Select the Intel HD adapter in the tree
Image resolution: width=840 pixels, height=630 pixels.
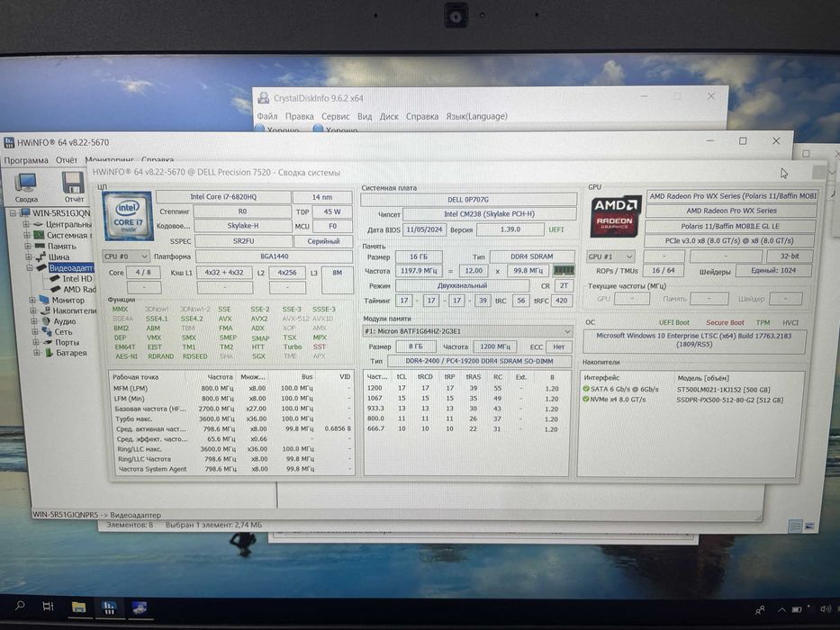coord(77,279)
